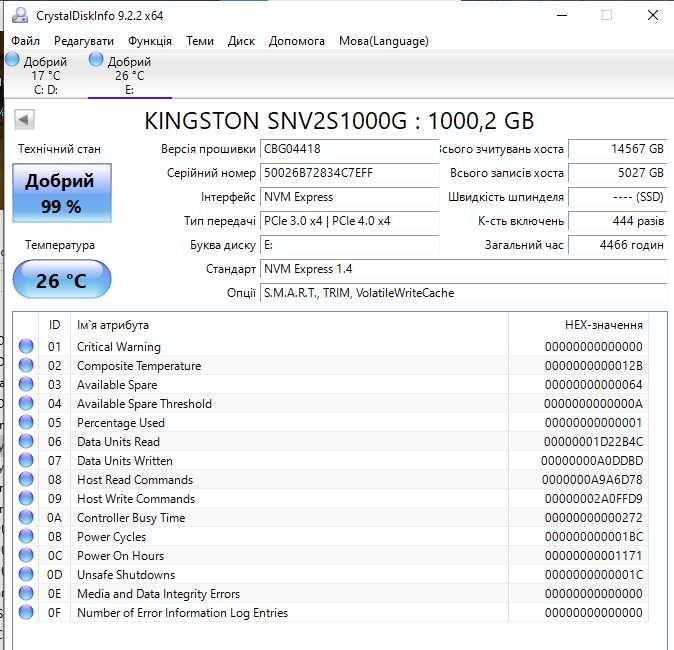Click the status orb for Data Units Read

point(26,441)
